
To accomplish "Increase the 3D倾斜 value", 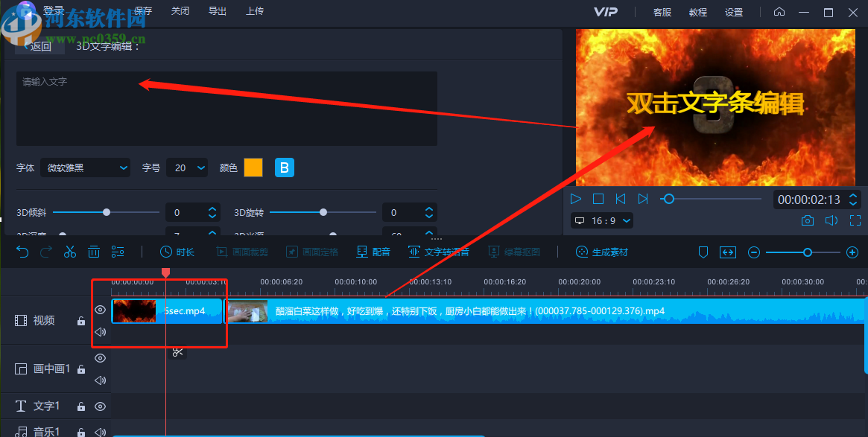I will pyautogui.click(x=212, y=209).
